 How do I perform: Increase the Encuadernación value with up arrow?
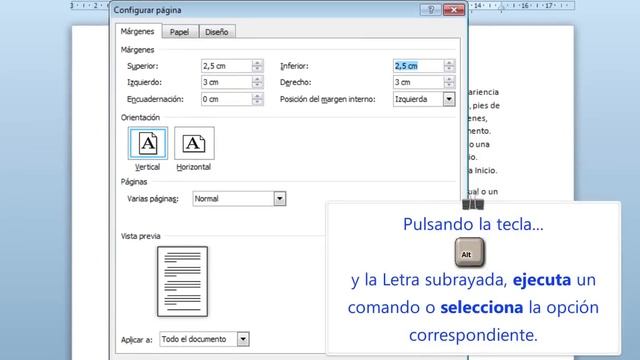click(x=257, y=96)
